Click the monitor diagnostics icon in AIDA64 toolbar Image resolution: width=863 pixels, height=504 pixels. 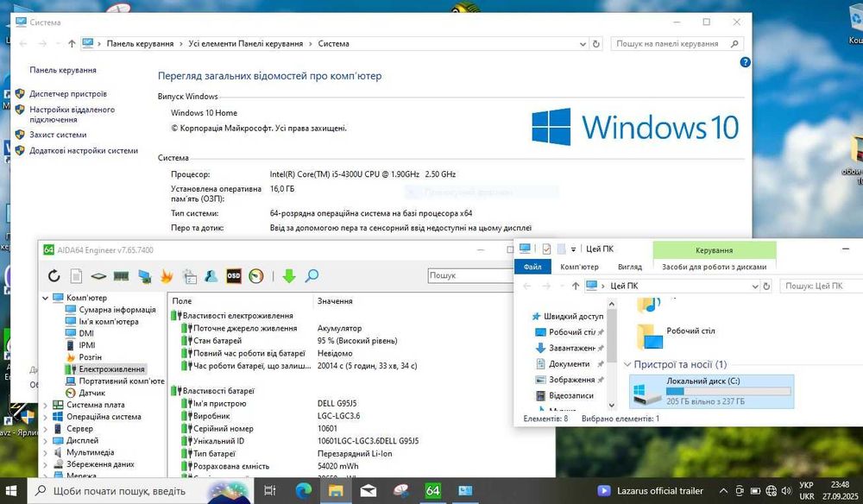(x=145, y=276)
